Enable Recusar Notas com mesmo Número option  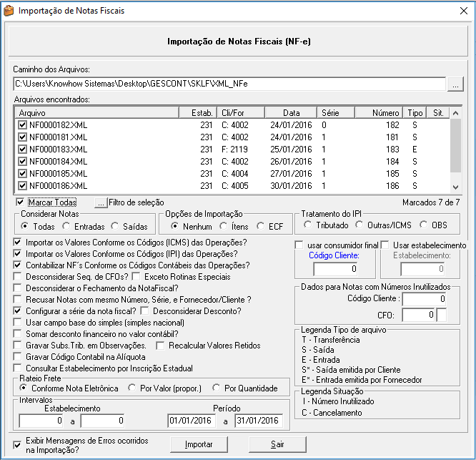(18, 300)
